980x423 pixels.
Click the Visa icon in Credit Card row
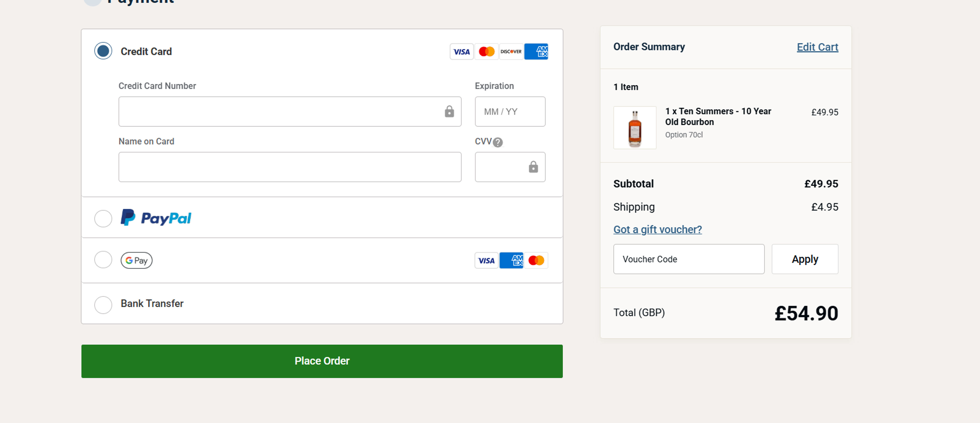coord(461,51)
